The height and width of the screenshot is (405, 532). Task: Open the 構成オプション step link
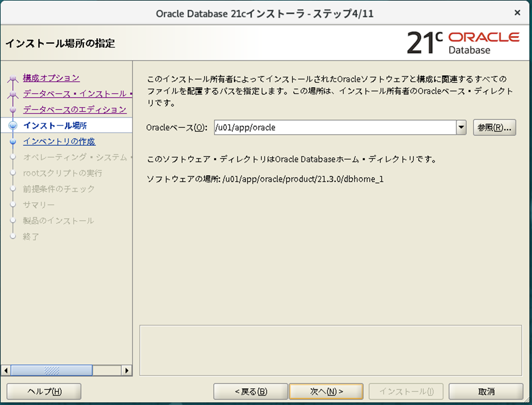(x=51, y=78)
